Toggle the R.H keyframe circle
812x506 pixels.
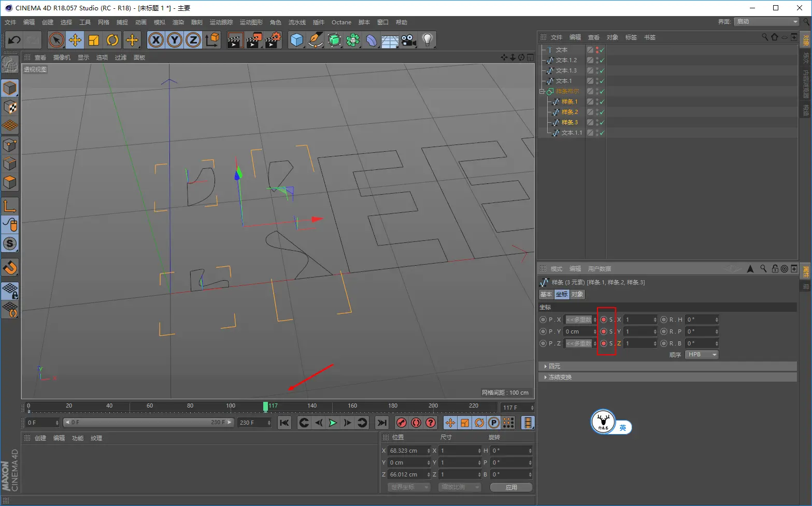[664, 320]
